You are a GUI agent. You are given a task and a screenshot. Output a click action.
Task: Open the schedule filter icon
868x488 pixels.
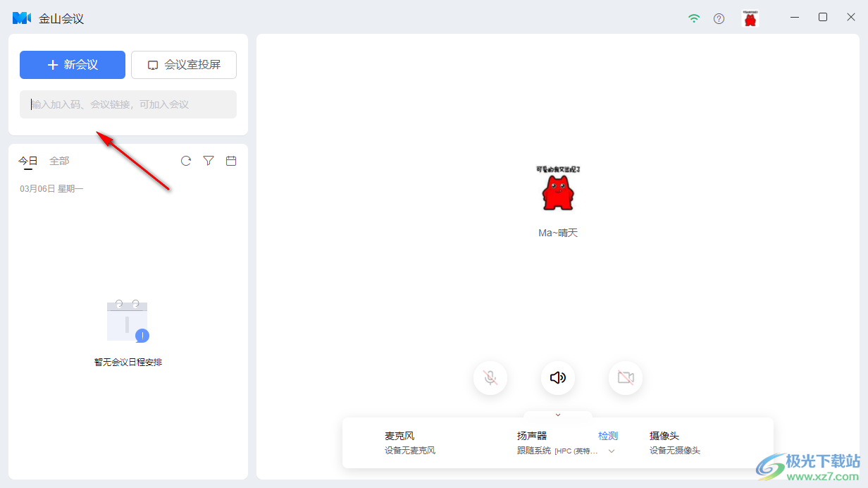click(209, 161)
